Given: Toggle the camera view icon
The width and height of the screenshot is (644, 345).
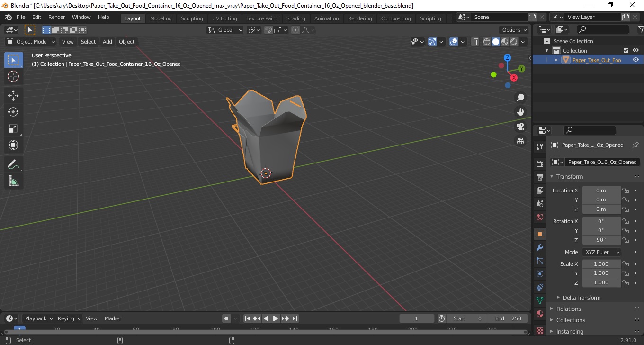Looking at the screenshot, I should [x=520, y=127].
